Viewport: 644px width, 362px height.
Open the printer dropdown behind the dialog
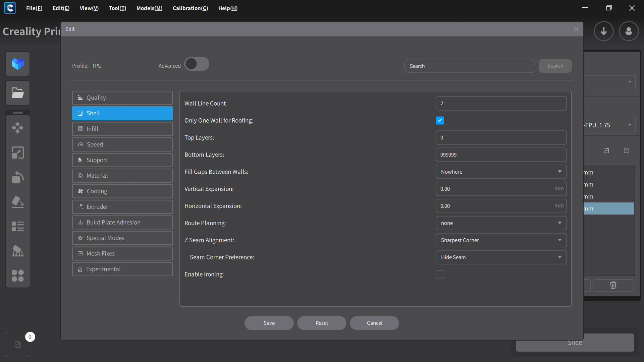(609, 82)
